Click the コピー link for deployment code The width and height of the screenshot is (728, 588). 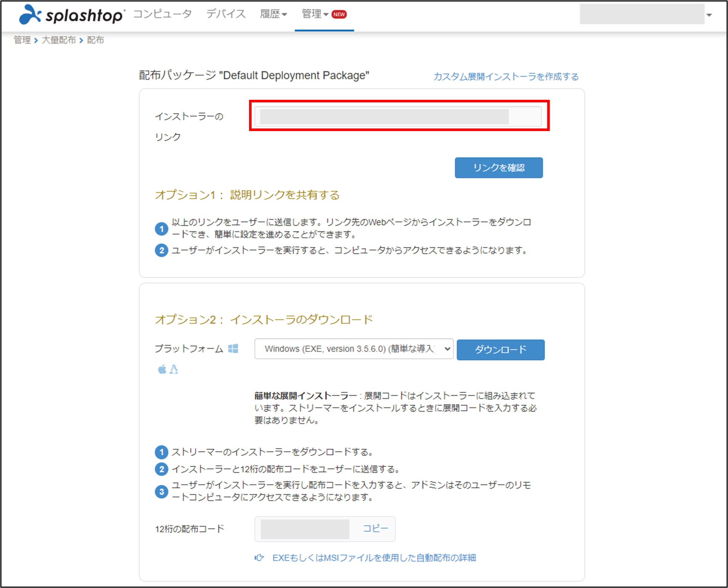[375, 528]
